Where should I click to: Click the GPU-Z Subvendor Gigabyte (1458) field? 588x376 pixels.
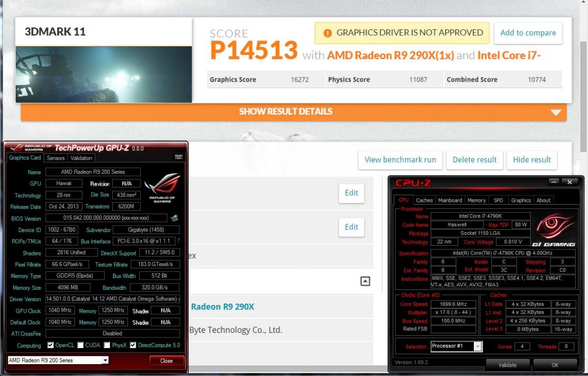tap(146, 230)
